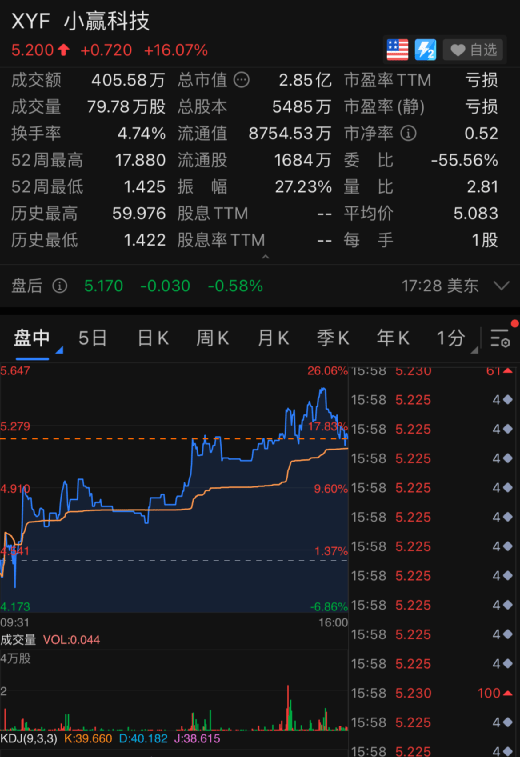Click 换手率 value 4.74%
Image resolution: width=520 pixels, height=757 pixels.
tap(141, 133)
